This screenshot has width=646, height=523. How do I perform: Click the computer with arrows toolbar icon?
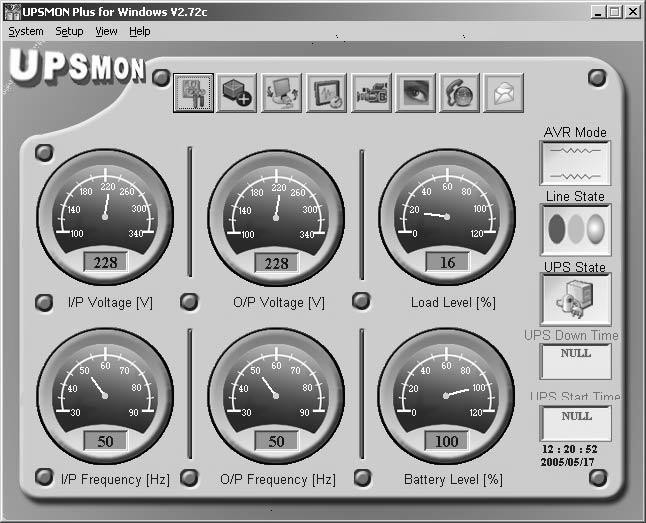tap(281, 93)
